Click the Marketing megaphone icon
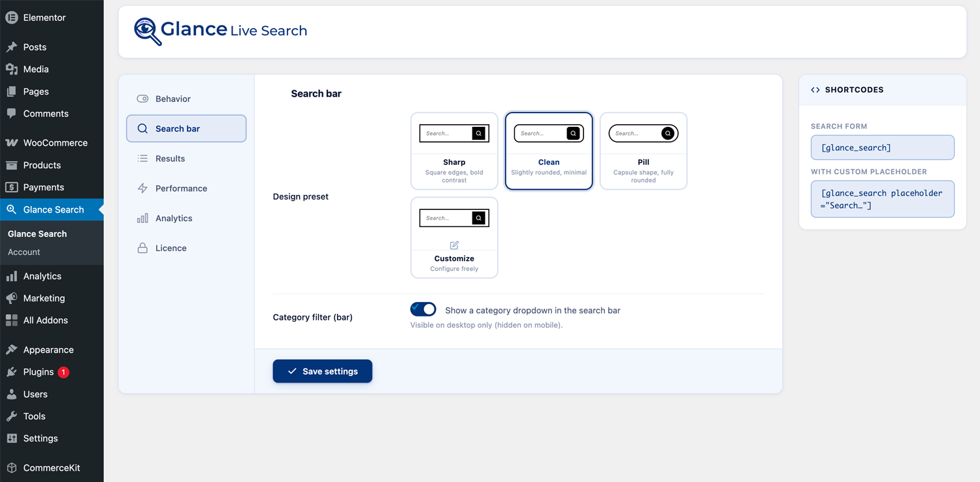Image resolution: width=980 pixels, height=482 pixels. [11, 298]
